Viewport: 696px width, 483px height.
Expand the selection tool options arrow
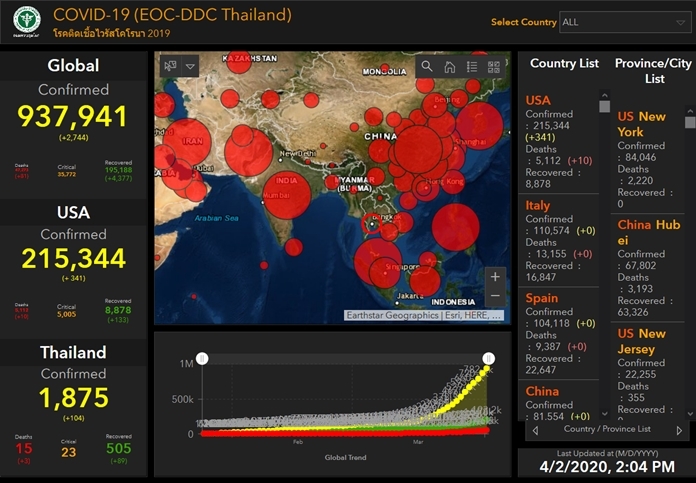coord(190,67)
